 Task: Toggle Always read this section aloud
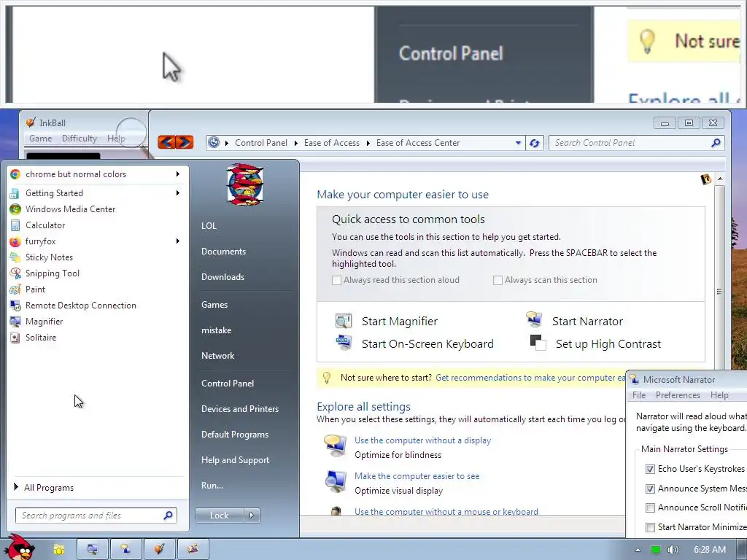[x=336, y=281]
